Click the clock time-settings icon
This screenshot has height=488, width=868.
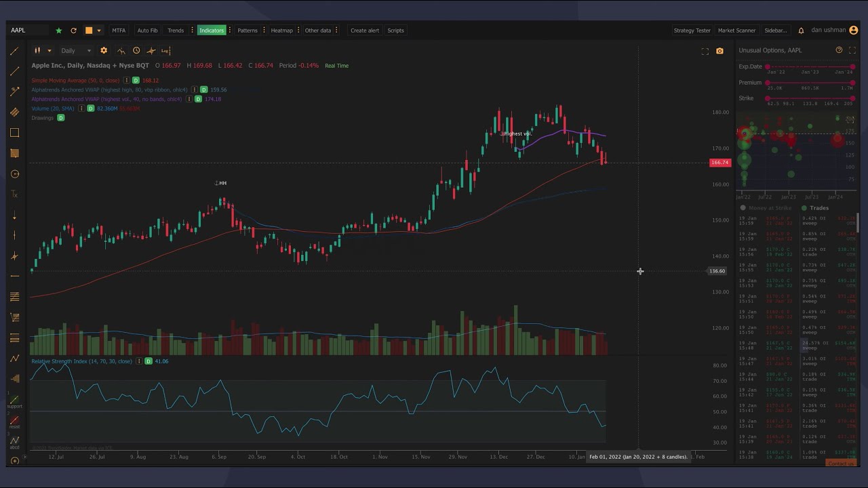tap(136, 50)
